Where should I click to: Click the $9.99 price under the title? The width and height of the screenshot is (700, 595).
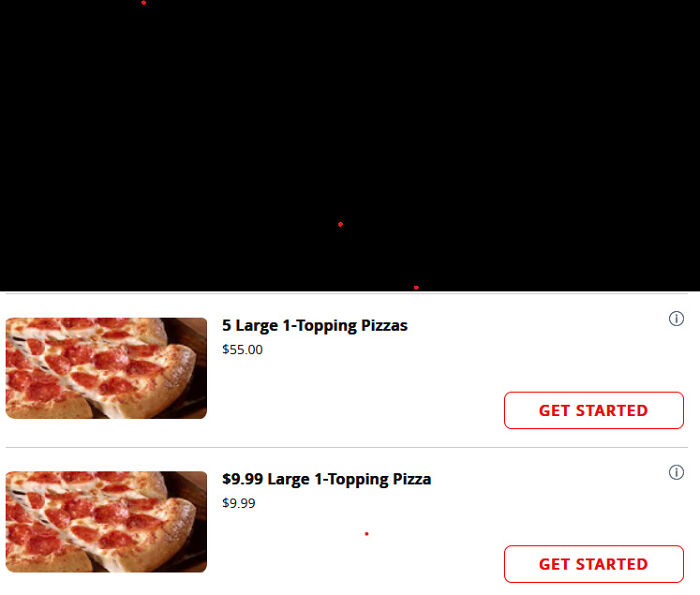point(239,503)
